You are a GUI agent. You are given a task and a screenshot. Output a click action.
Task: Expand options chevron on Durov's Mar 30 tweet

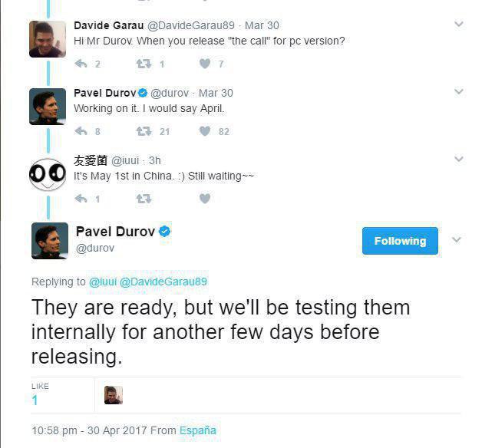click(459, 91)
